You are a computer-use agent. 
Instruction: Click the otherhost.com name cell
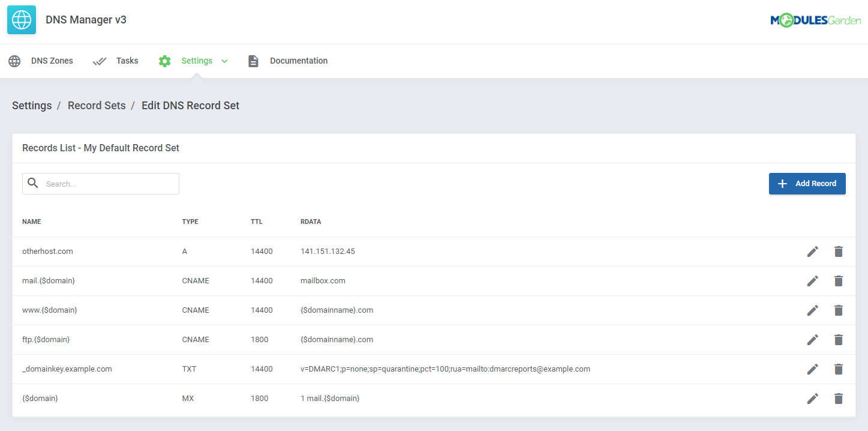pyautogui.click(x=47, y=252)
